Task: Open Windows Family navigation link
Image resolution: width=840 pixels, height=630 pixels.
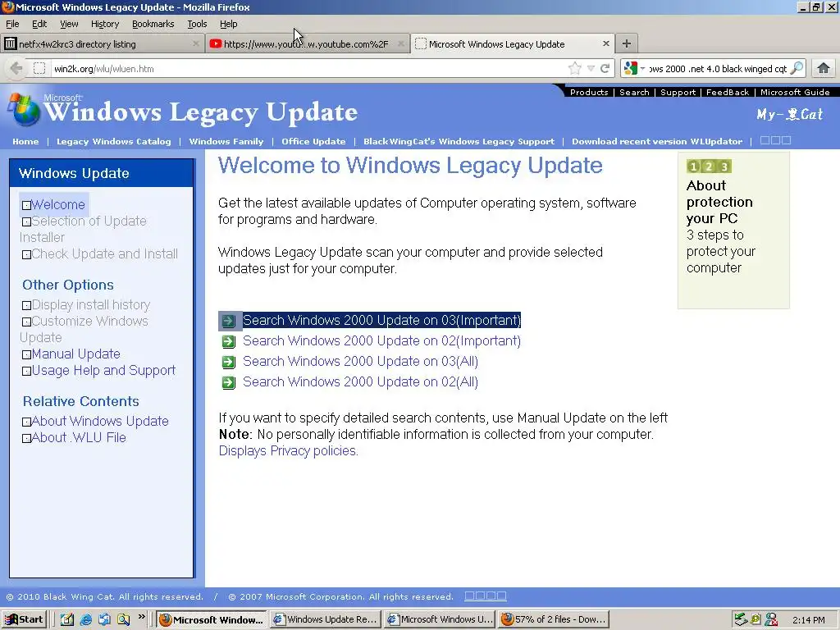Action: pos(226,141)
